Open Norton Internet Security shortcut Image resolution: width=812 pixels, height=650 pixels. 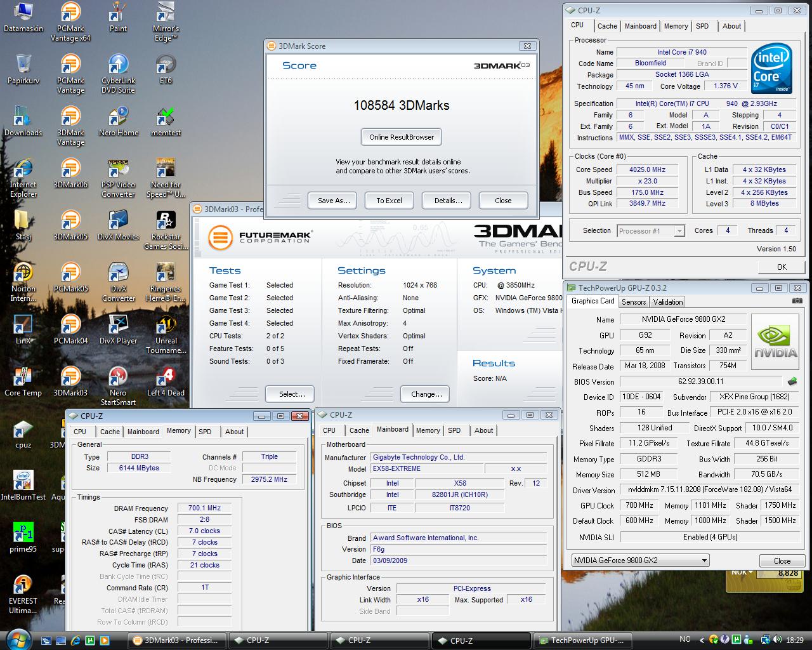point(23,282)
